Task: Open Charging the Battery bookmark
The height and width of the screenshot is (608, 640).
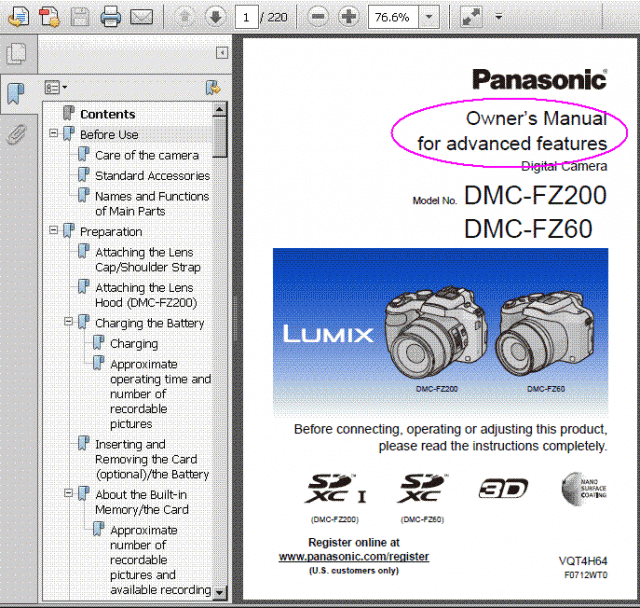Action: (x=149, y=323)
